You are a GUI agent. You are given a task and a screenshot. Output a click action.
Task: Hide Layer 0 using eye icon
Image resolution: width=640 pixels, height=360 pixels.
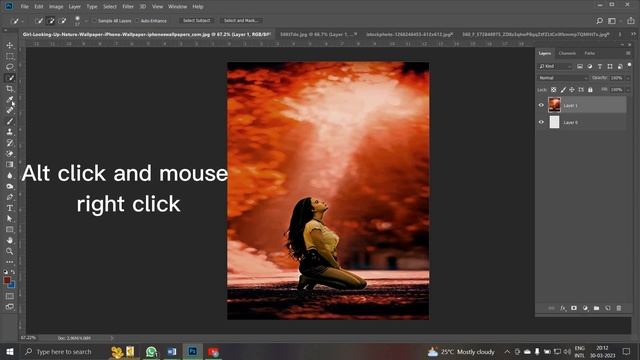pyautogui.click(x=541, y=122)
